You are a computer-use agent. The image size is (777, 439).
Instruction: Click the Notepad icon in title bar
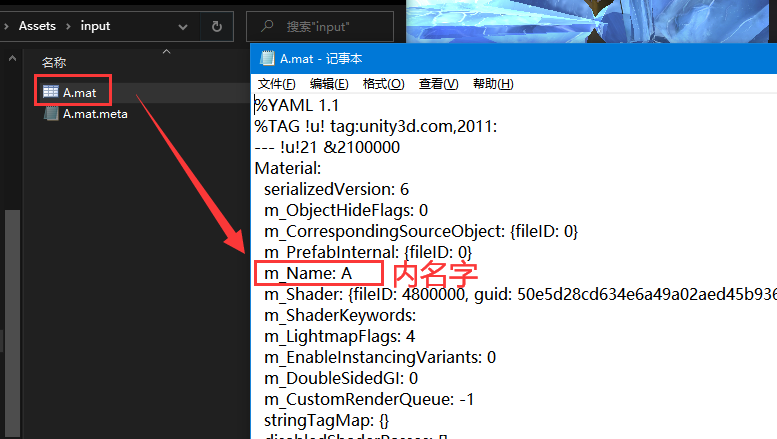pos(267,58)
